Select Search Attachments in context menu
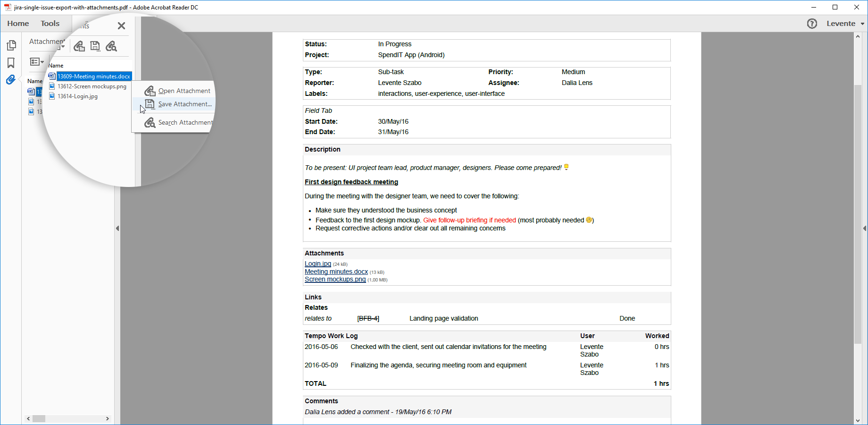Viewport: 868px width, 425px height. click(x=185, y=123)
